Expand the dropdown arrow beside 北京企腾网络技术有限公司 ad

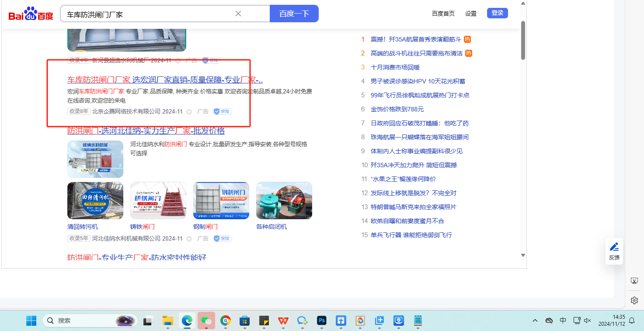click(x=189, y=112)
